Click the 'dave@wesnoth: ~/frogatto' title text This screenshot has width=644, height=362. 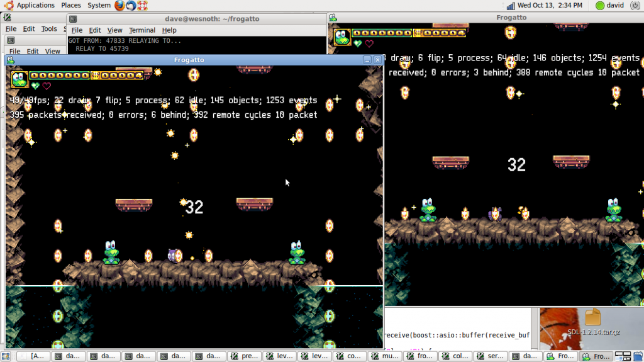click(212, 19)
